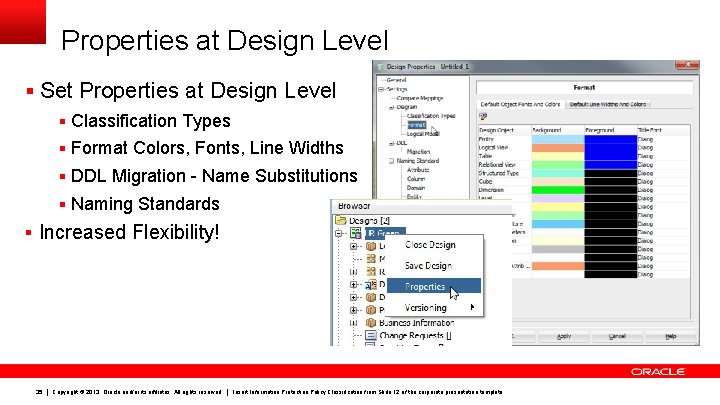Screen dimensions: 720x405
Task: Select Compare Mappings tree item
Action: pos(420,98)
